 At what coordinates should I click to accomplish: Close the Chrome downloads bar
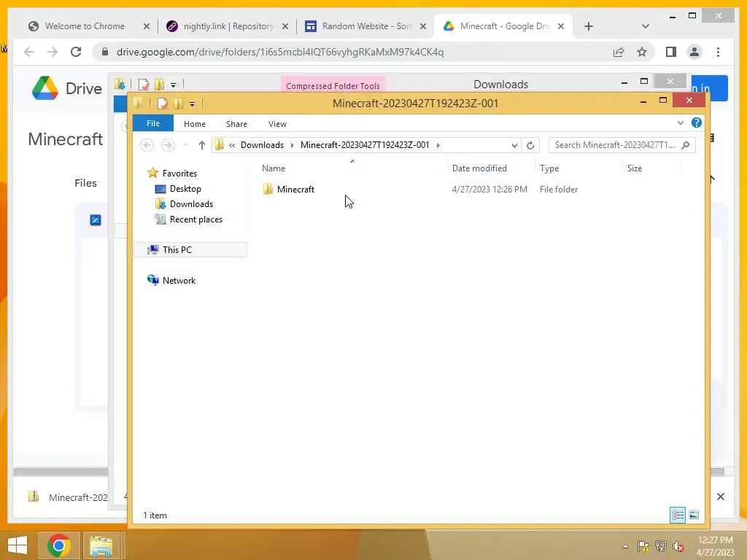(720, 497)
